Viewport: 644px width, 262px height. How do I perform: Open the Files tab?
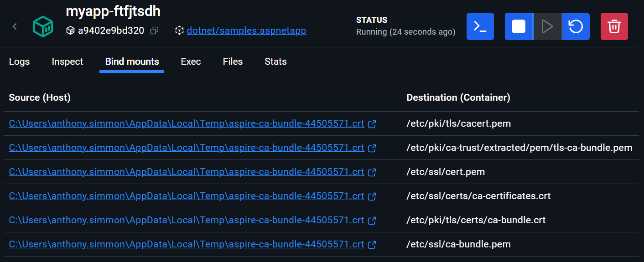click(233, 62)
